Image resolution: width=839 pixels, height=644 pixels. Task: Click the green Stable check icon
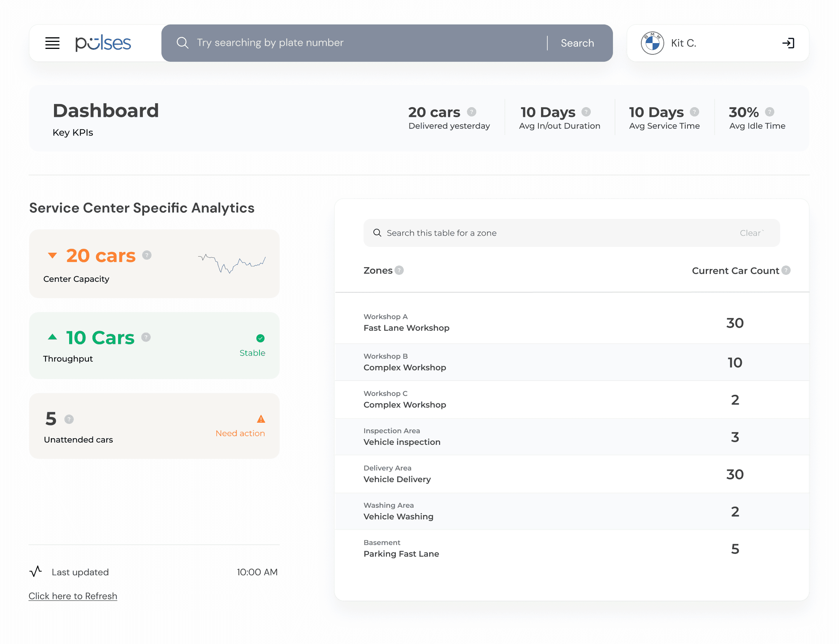pos(261,338)
